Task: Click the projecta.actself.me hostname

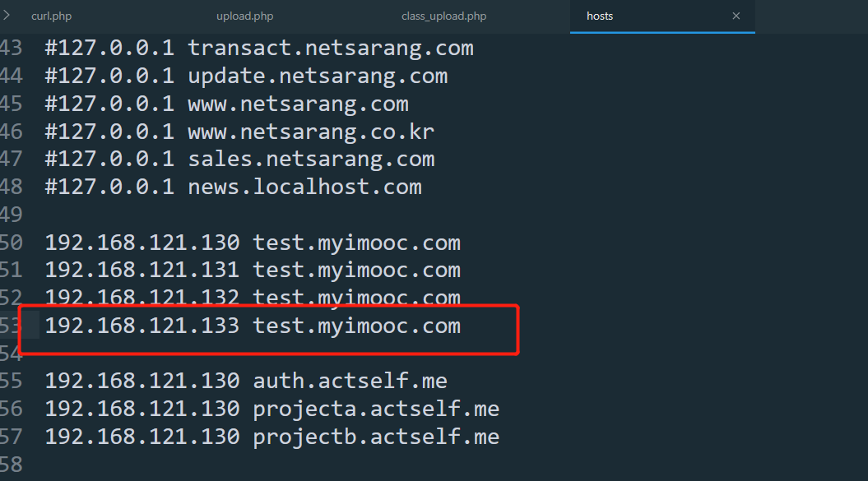Action: pos(376,409)
